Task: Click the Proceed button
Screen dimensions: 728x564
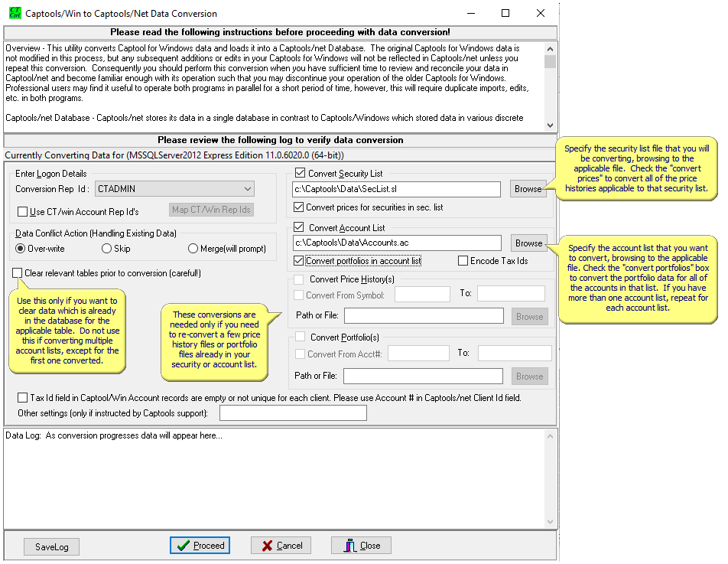Action: pyautogui.click(x=200, y=546)
